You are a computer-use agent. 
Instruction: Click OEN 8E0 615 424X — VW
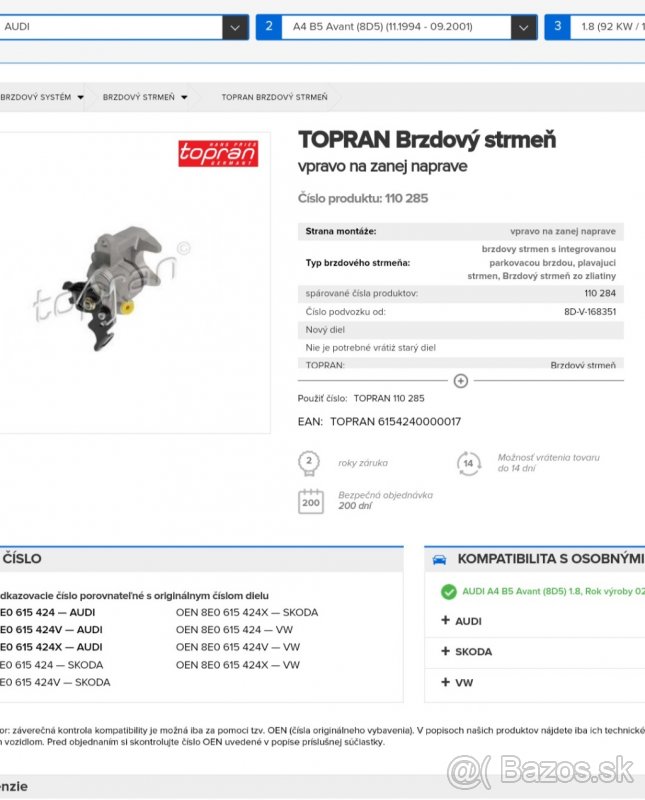(x=238, y=665)
